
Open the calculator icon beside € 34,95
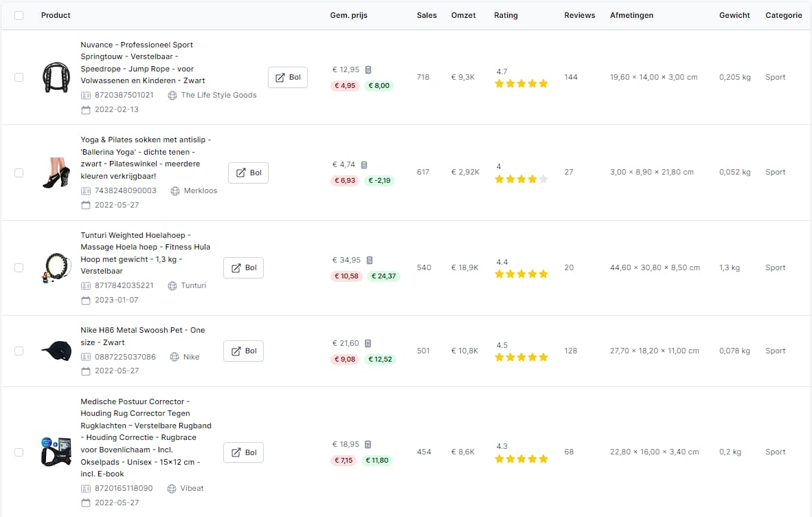[370, 260]
